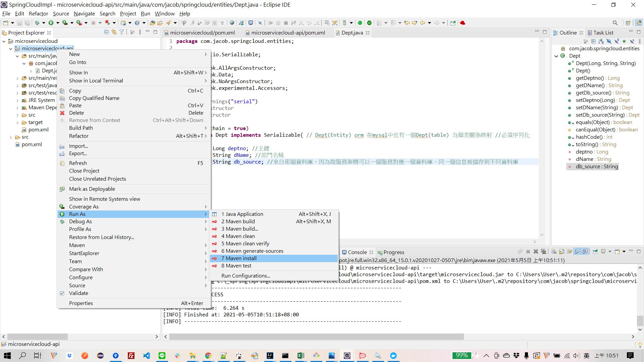Viewport: 644px width, 362px height.
Task: Click the Open Console icon
Action: (x=617, y=252)
